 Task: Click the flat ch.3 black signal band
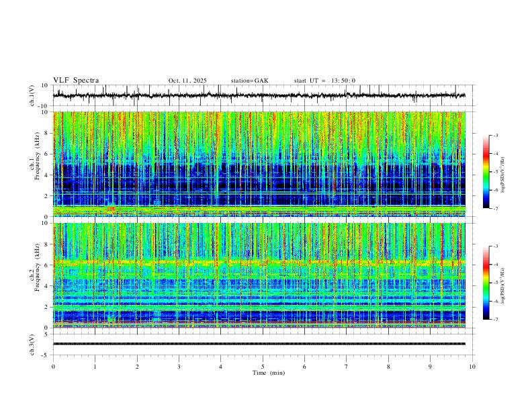tap(259, 344)
